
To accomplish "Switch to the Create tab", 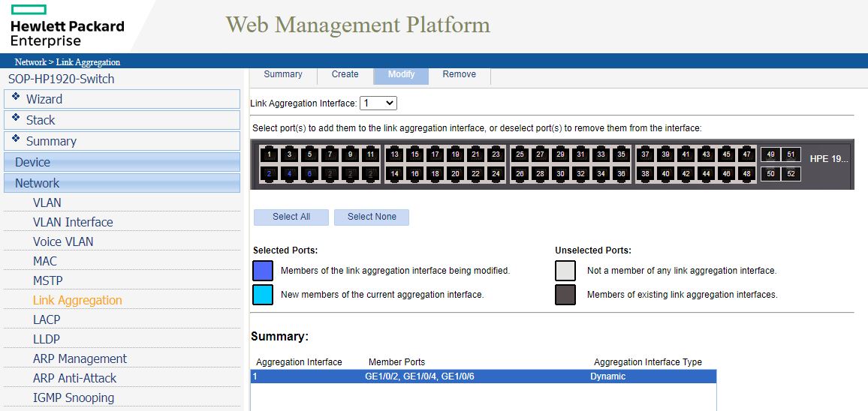I will coord(345,74).
